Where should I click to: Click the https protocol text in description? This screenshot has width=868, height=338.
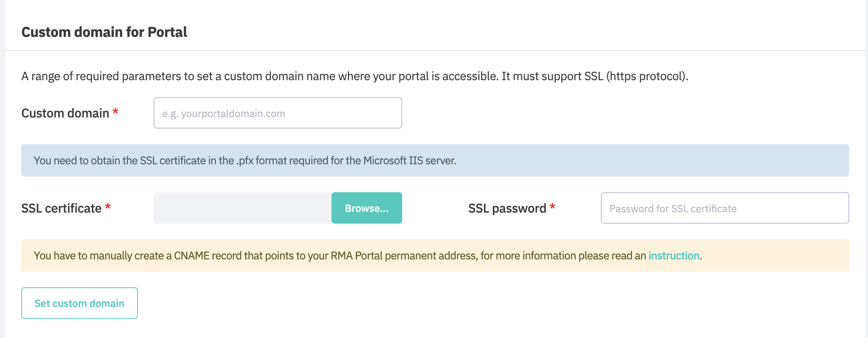click(x=646, y=76)
